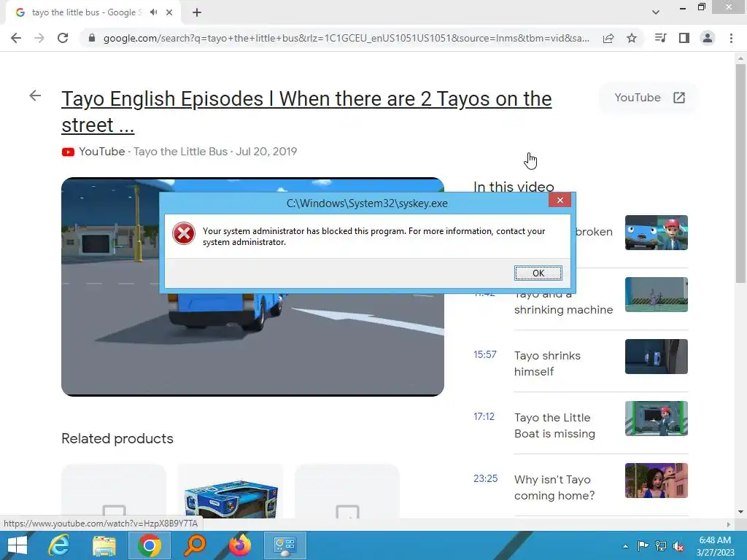Click the 'Jul 20, 2019' upload date
Screen dimensions: 747x560
click(266, 152)
